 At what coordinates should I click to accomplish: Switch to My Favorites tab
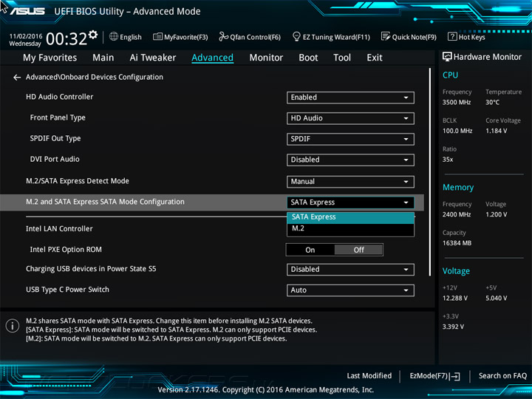coord(50,58)
